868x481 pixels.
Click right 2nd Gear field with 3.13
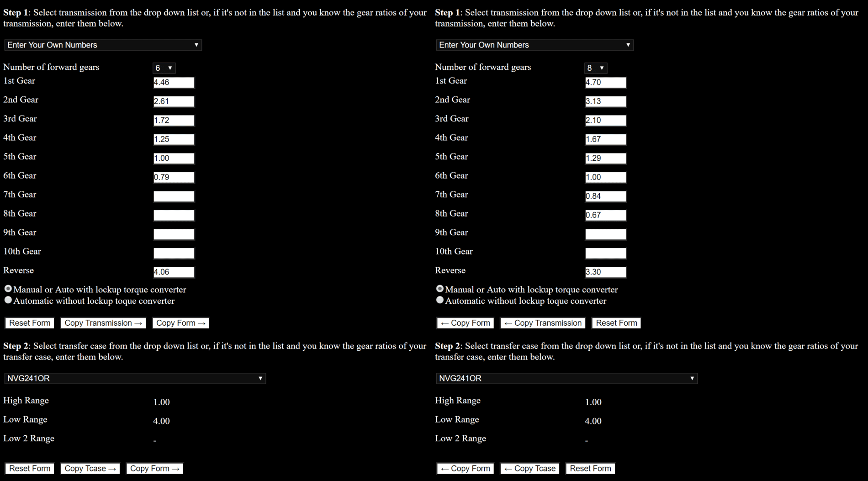click(605, 101)
